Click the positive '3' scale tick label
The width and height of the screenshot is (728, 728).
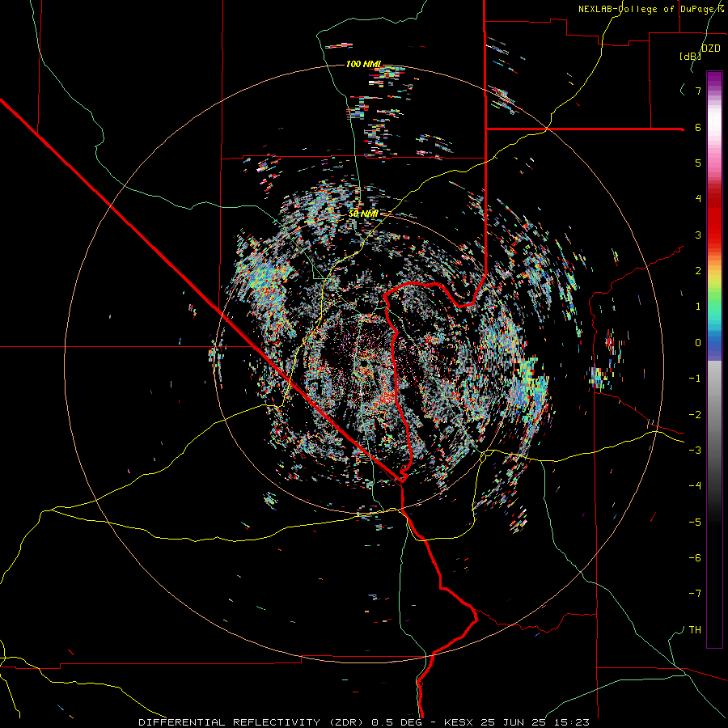click(x=698, y=235)
